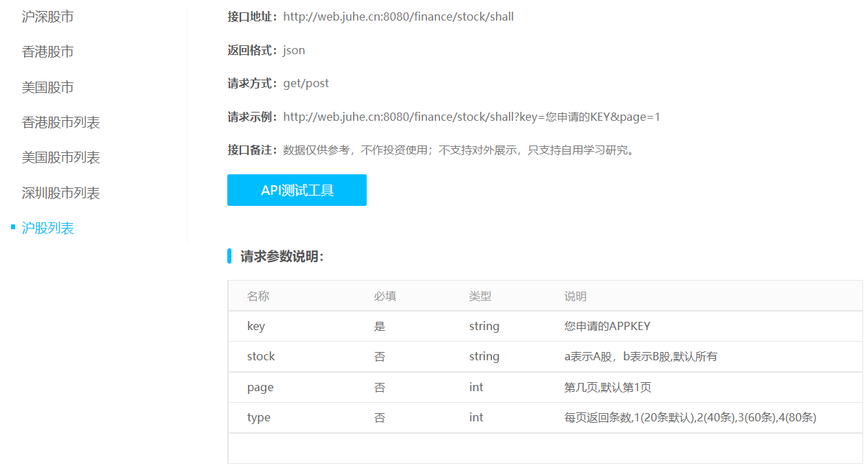This screenshot has height=468, width=868.
Task: Click the 说明 column header
Action: [575, 296]
